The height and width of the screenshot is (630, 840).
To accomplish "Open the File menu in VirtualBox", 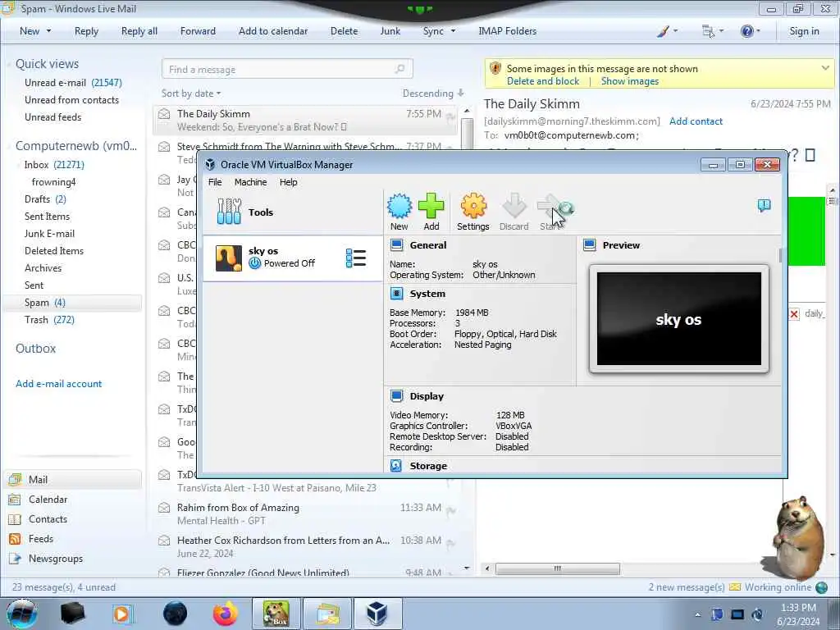I will tap(215, 182).
